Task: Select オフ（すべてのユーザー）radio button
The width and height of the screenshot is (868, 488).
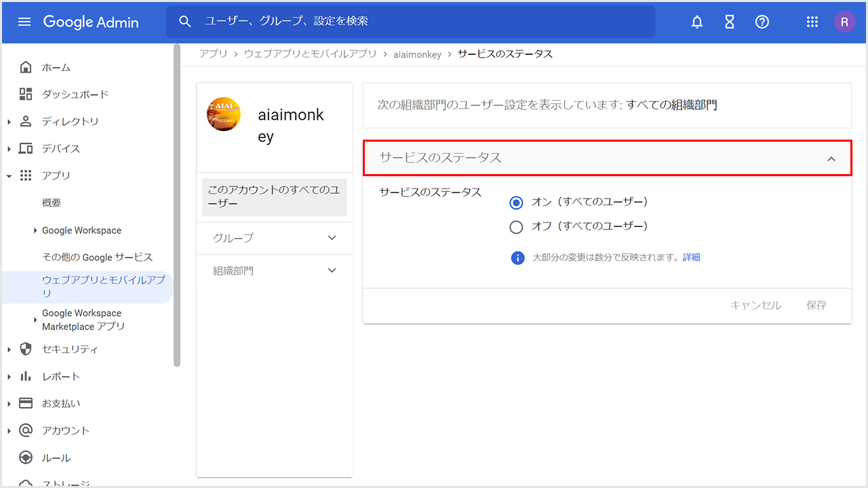Action: tap(517, 227)
